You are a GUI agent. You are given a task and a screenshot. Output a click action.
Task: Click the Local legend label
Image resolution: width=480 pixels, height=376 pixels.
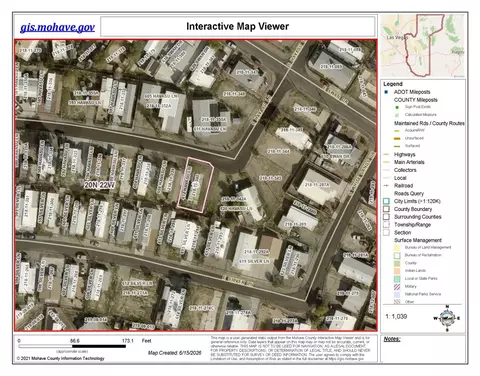(x=400, y=178)
